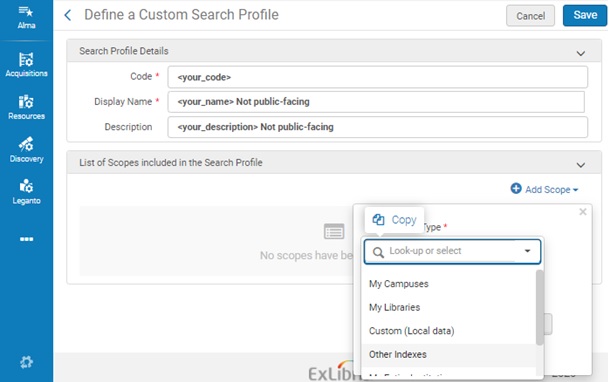610x382 pixels.
Task: Open the Resources sidebar menu
Action: (x=26, y=107)
